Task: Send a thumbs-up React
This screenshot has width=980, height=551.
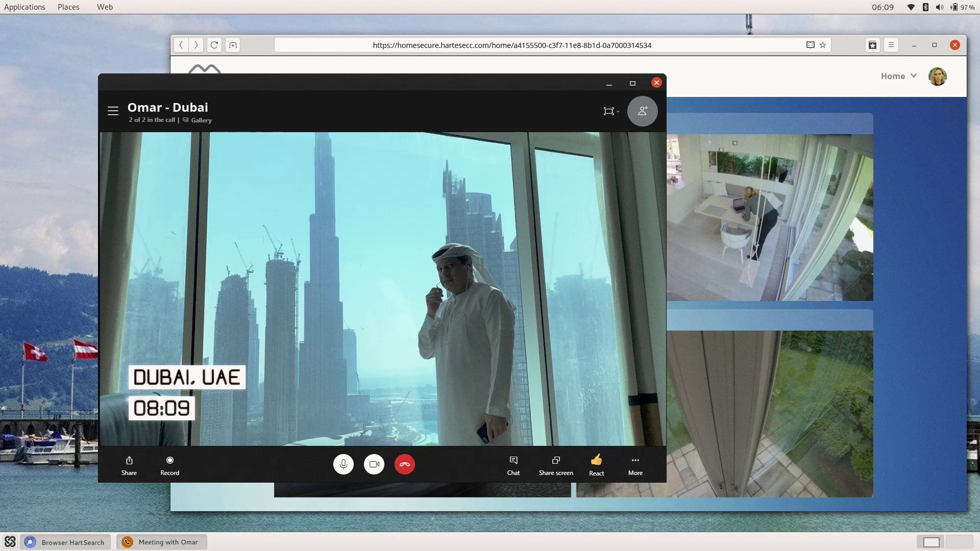Action: pos(596,465)
